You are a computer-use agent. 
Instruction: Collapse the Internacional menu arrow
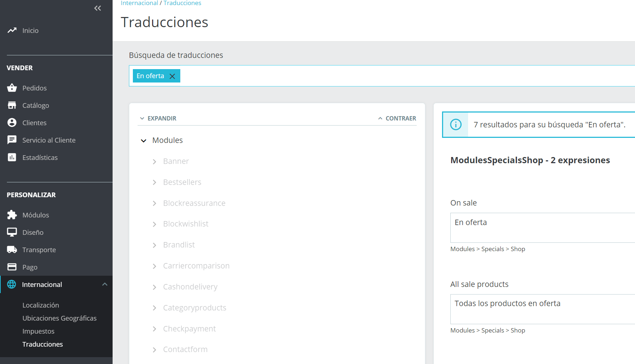coord(105,284)
